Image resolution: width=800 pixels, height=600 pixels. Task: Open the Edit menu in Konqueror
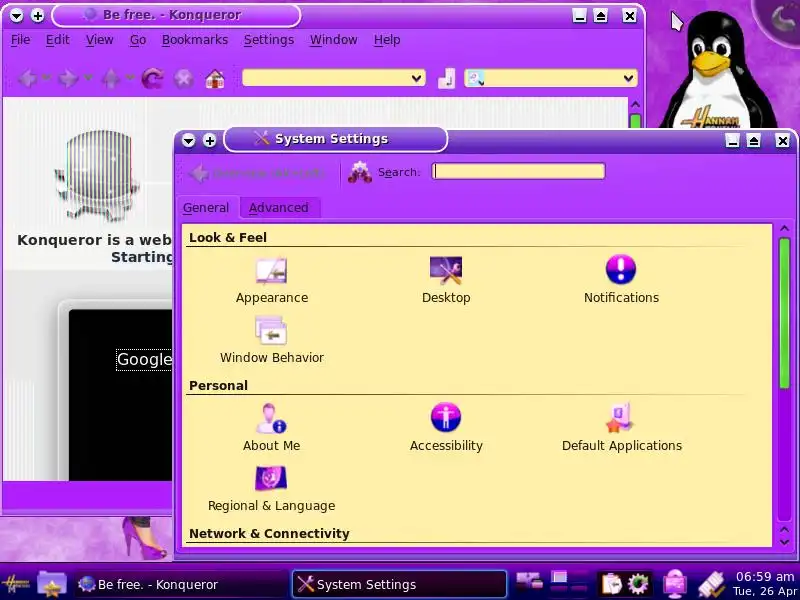(57, 40)
